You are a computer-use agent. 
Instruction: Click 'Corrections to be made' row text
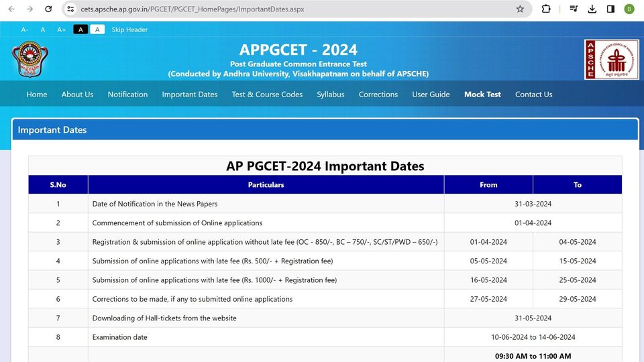click(x=193, y=299)
